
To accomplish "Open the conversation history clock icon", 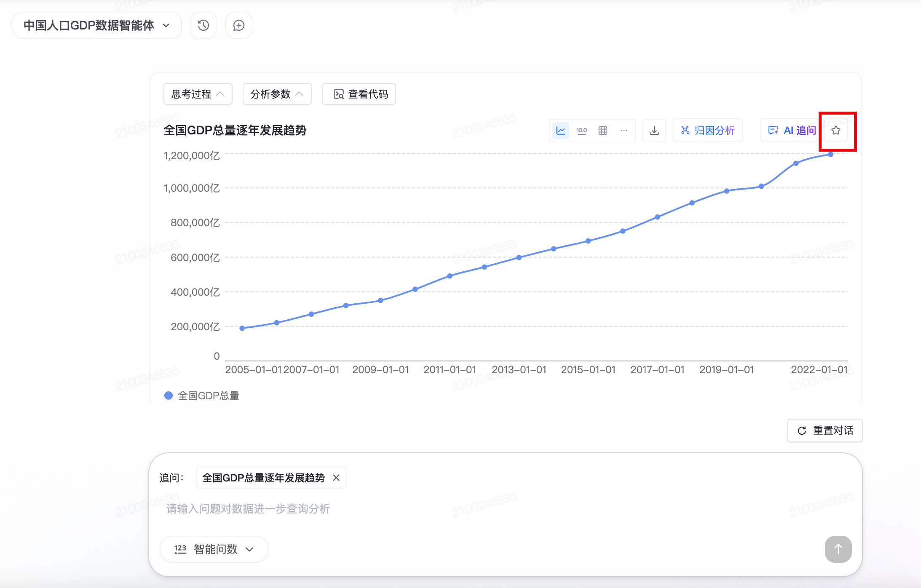I will pyautogui.click(x=203, y=25).
